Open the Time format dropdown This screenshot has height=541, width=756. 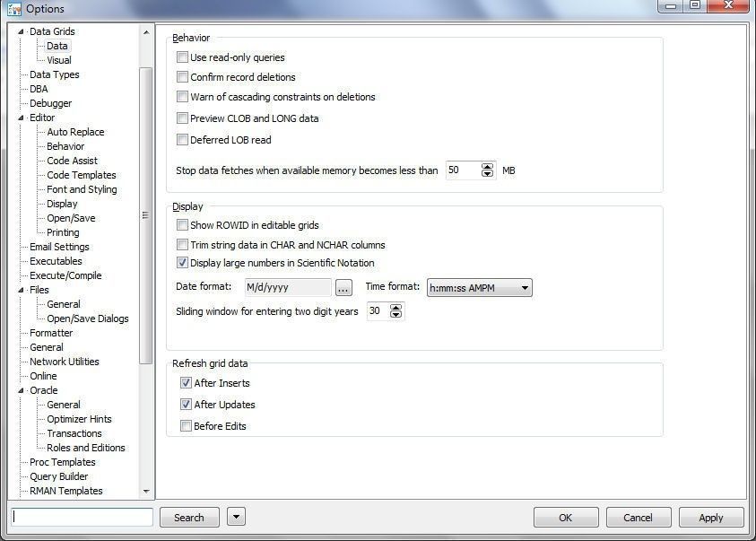(x=479, y=288)
